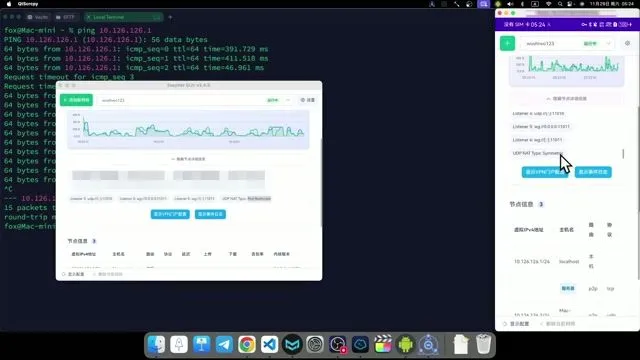Click right blue event log button in desktop window

click(210, 214)
